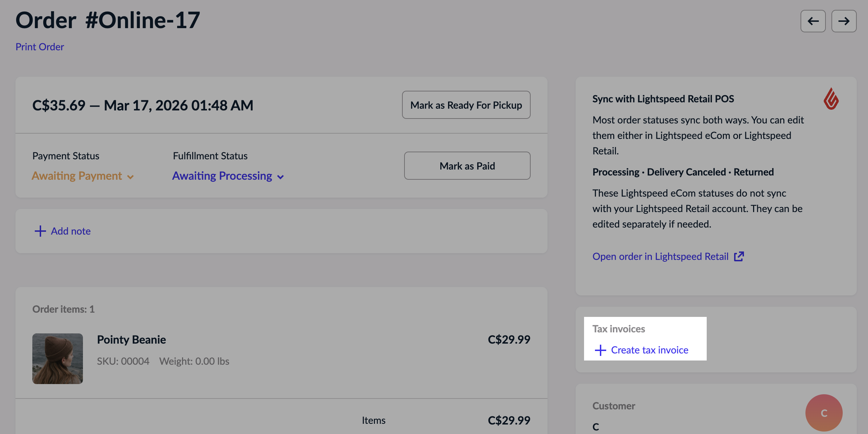Click the C$35.69 order total and date
Image resolution: width=868 pixels, height=434 pixels.
[143, 105]
